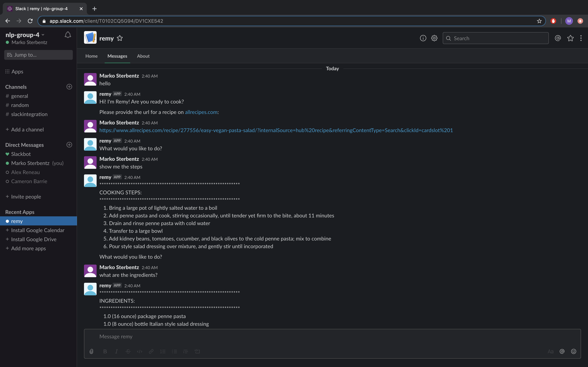Open the more options vertical dots menu

[x=581, y=38]
